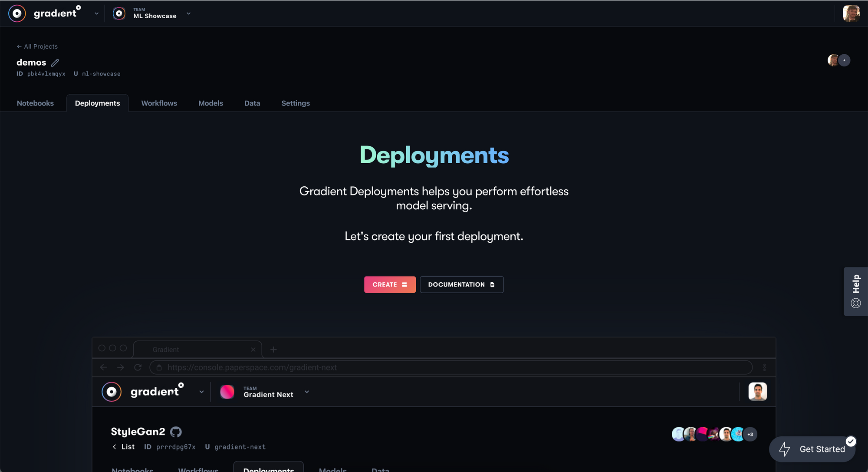868x472 pixels.
Task: Go to the Settings tab
Action: coord(295,103)
